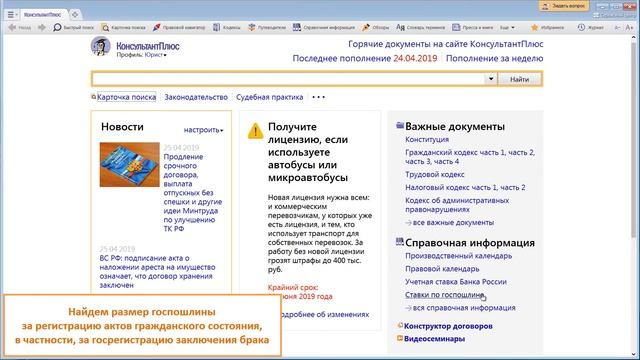Open Пресса и книги
This screenshot has height=360, width=640.
point(473,27)
